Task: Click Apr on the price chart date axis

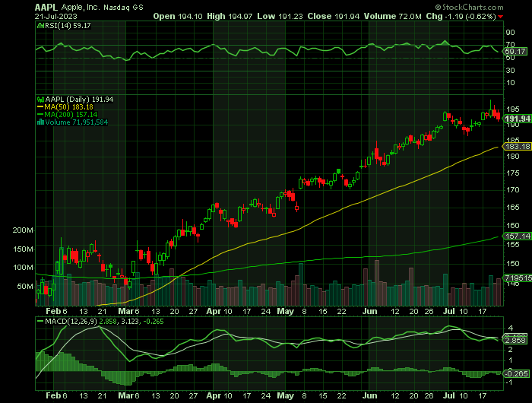Action: coord(214,311)
